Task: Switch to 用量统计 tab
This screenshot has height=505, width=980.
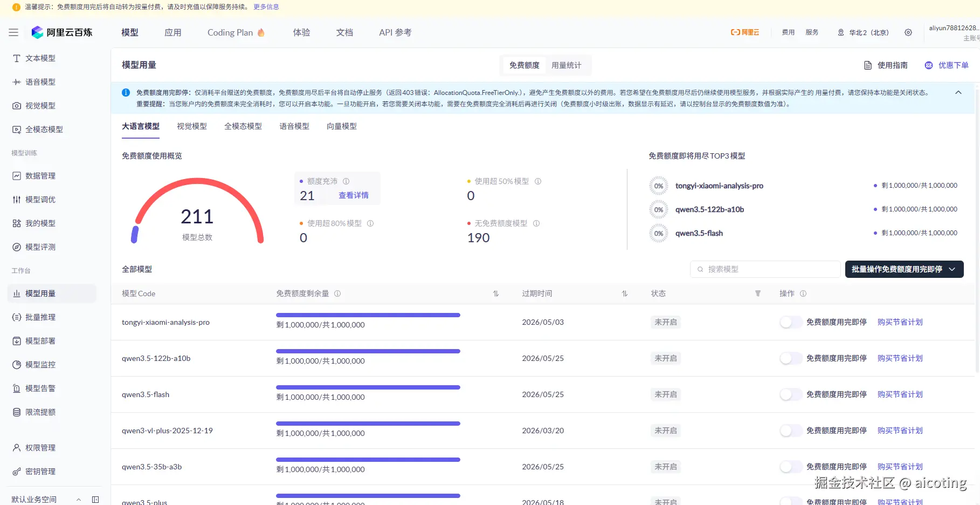Action: pos(567,65)
